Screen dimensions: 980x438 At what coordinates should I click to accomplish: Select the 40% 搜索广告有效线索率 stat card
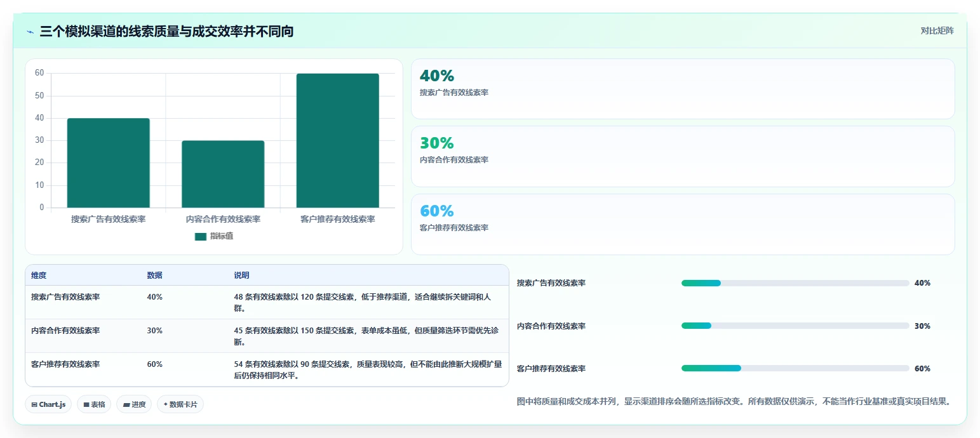point(683,89)
